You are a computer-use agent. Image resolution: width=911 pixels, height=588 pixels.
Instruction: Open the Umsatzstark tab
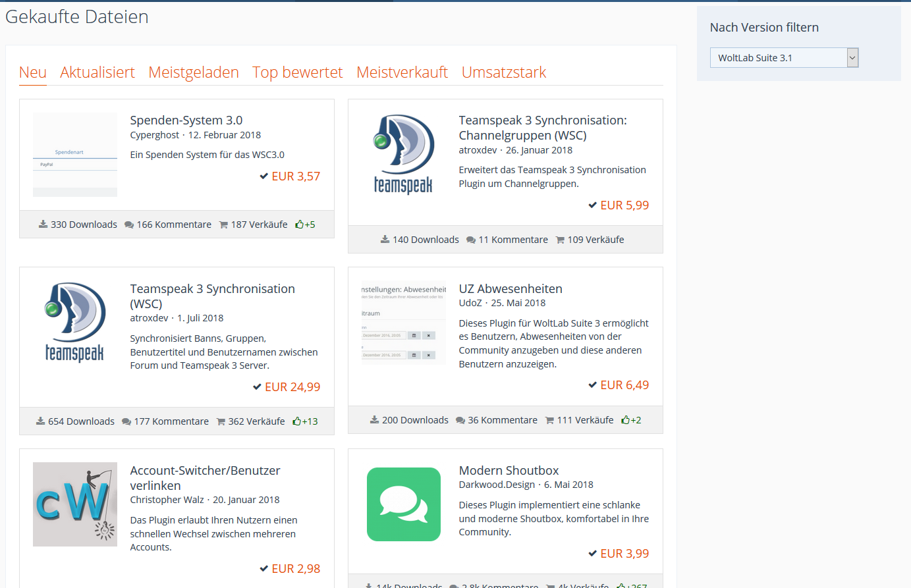tap(504, 72)
